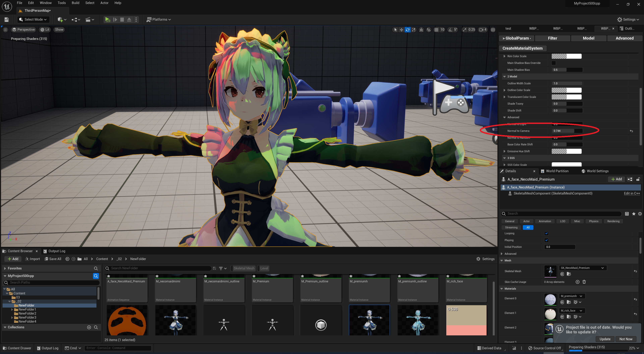Screen dimensions: 644x354
Task: Select the rotate transform tool icon
Action: pyautogui.click(x=408, y=30)
